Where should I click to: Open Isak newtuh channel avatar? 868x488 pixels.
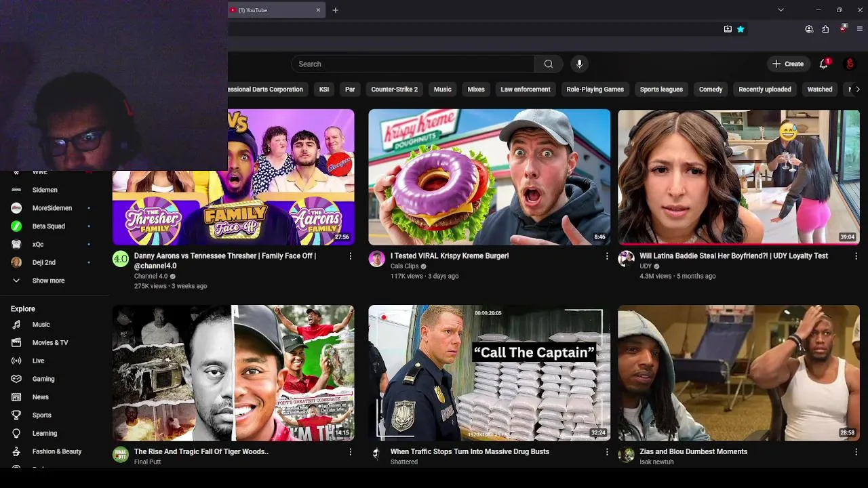[x=626, y=455]
